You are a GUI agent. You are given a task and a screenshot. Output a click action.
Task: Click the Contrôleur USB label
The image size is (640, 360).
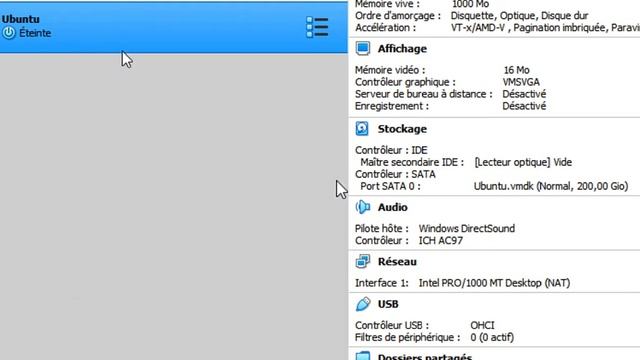(392, 325)
